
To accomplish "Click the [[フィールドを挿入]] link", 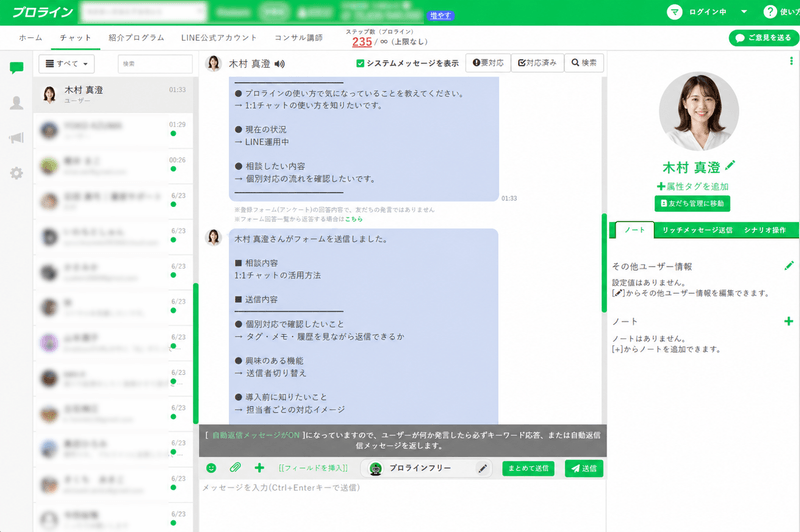I will click(313, 468).
